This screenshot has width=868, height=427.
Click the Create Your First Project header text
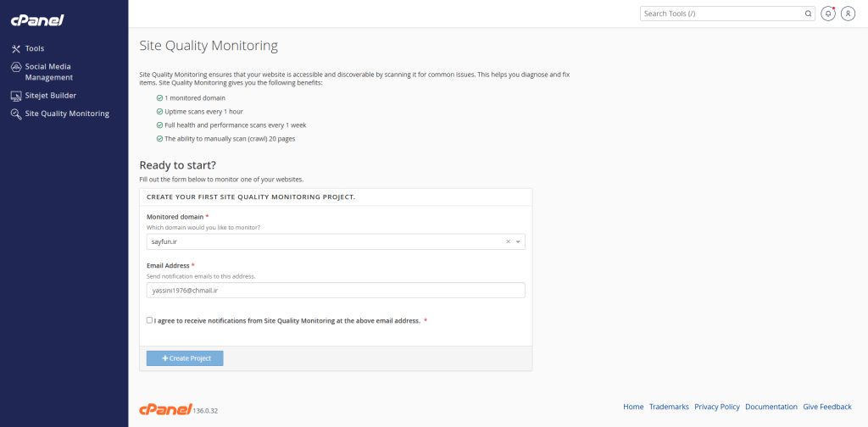click(x=251, y=197)
